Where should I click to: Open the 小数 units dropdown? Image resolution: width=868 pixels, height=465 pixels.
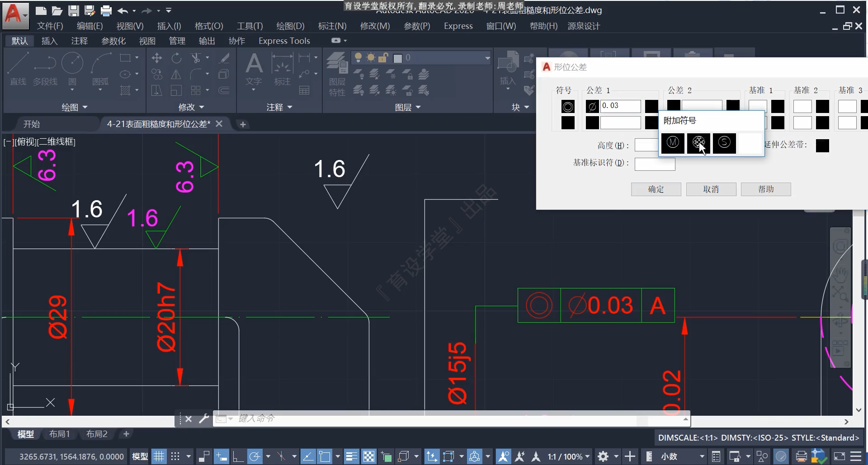(682, 456)
